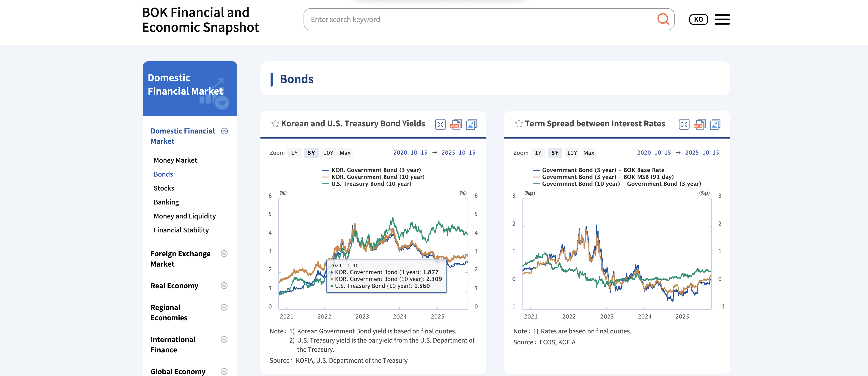Star the Term Spread between Interest Rates chart
Viewport: 868px width, 376px height.
click(x=519, y=124)
